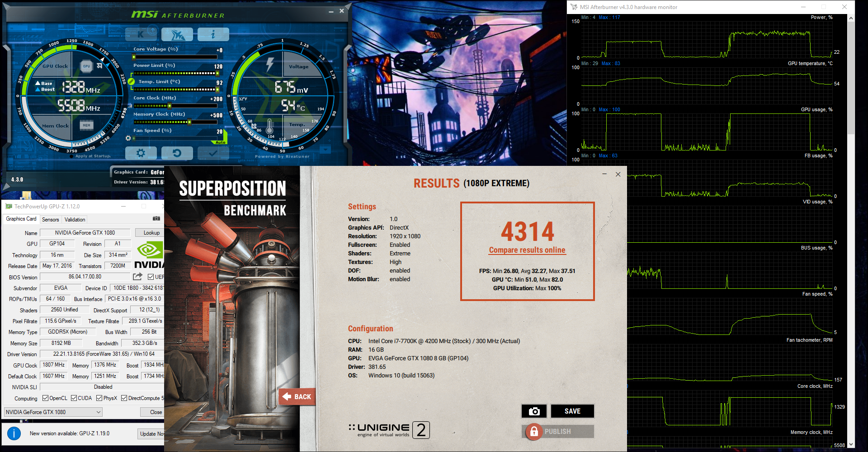
Task: Click the Fan Speed slider track
Action: click(175, 138)
